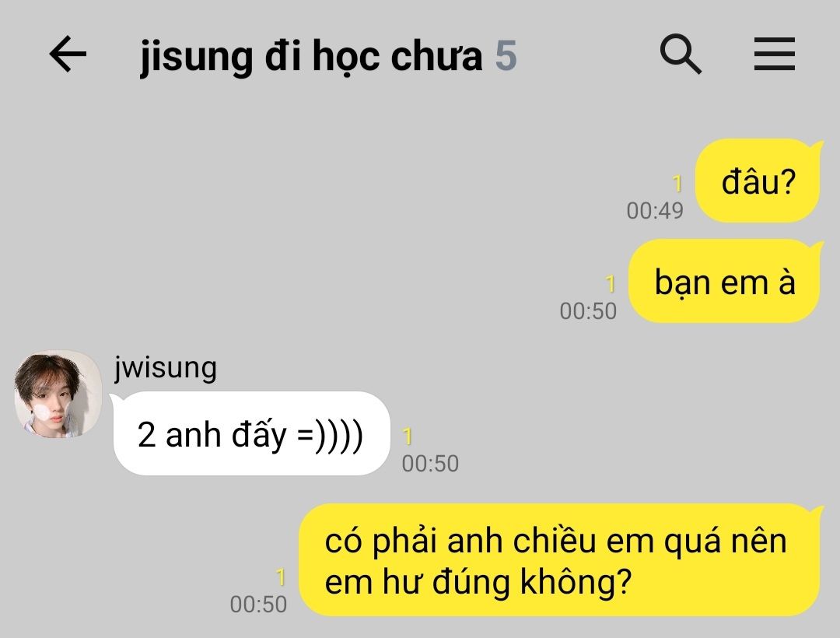The image size is (840, 638).
Task: Tap the unread count beside last yellow message
Action: click(281, 577)
